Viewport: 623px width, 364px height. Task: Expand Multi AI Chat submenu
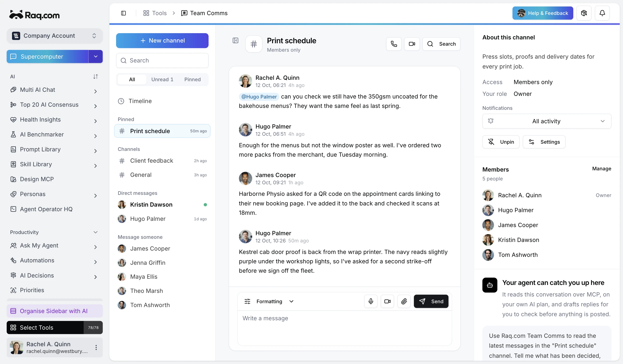point(95,91)
